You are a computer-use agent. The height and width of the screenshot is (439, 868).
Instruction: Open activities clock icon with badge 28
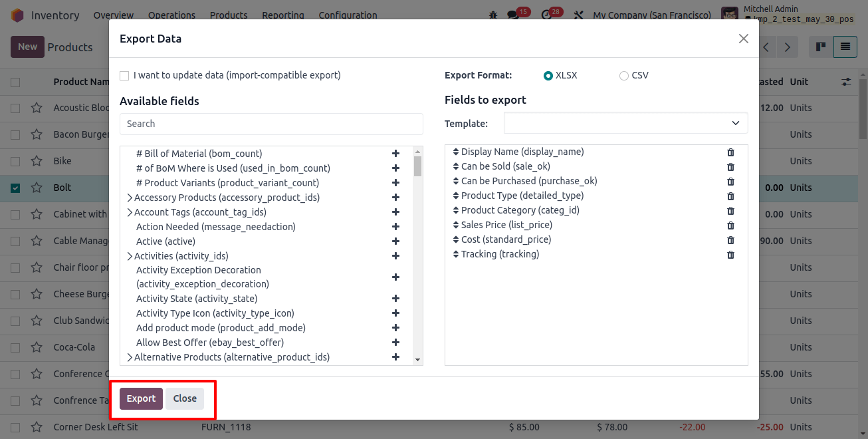(x=547, y=15)
